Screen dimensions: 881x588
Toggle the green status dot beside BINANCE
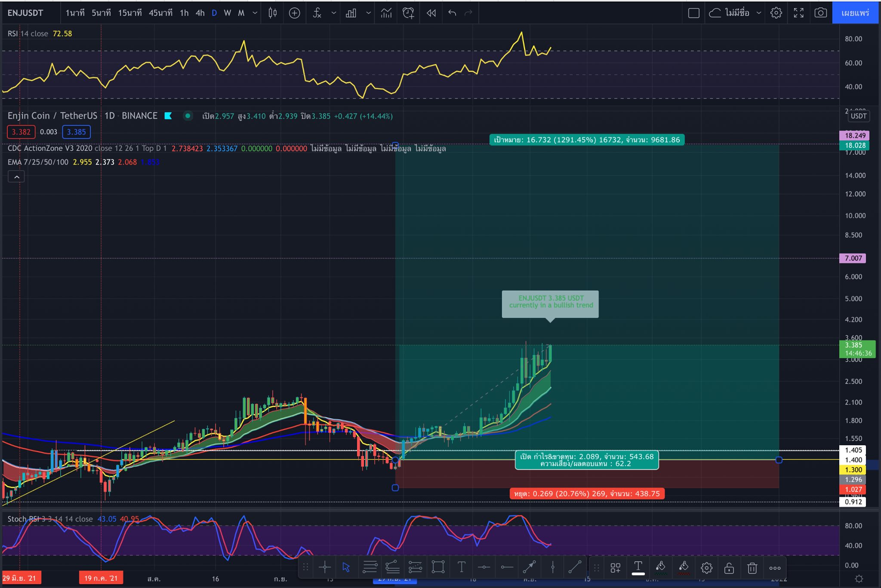tap(188, 116)
